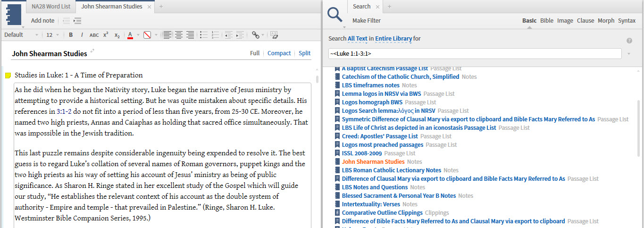Viewport: 644px width, 228px height.
Task: Apply bold formatting
Action: click(x=71, y=35)
